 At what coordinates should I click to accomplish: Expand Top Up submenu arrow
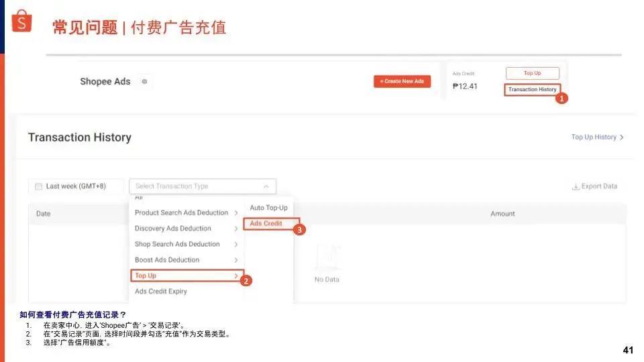pos(236,276)
